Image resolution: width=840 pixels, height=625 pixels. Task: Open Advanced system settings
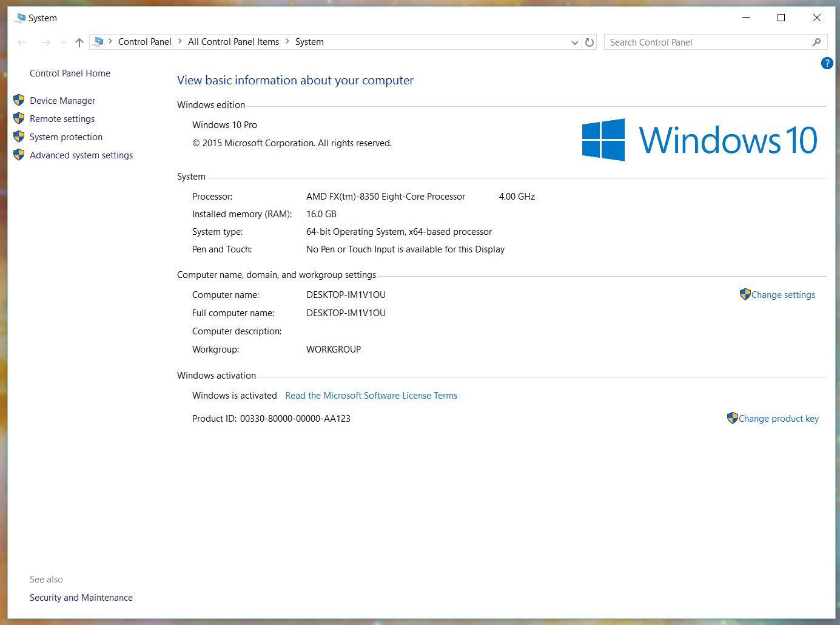pyautogui.click(x=81, y=155)
